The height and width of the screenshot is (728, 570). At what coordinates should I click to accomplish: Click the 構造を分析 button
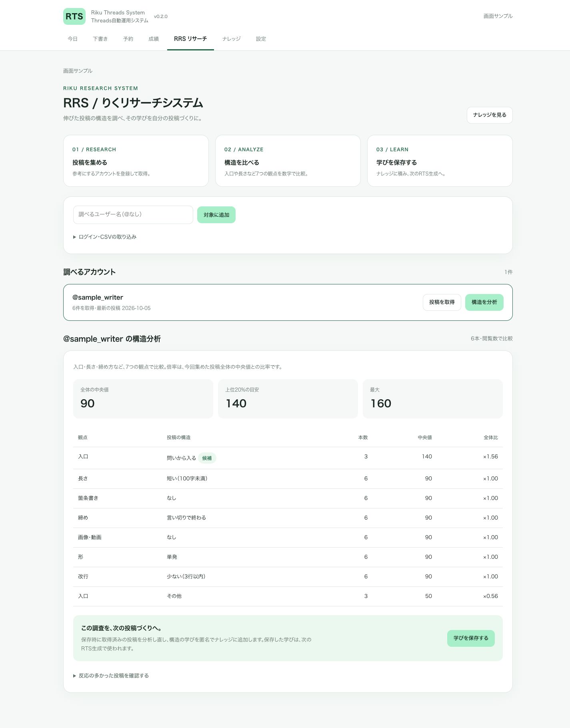(484, 302)
